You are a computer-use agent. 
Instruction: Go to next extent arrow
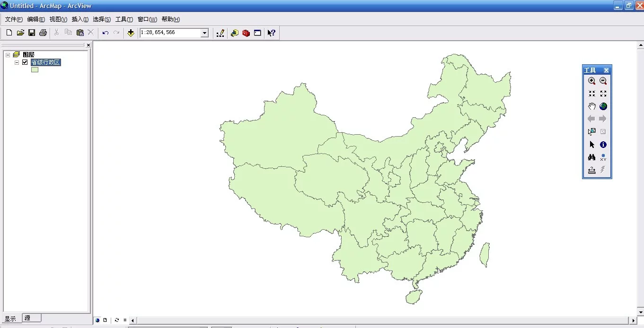click(603, 119)
